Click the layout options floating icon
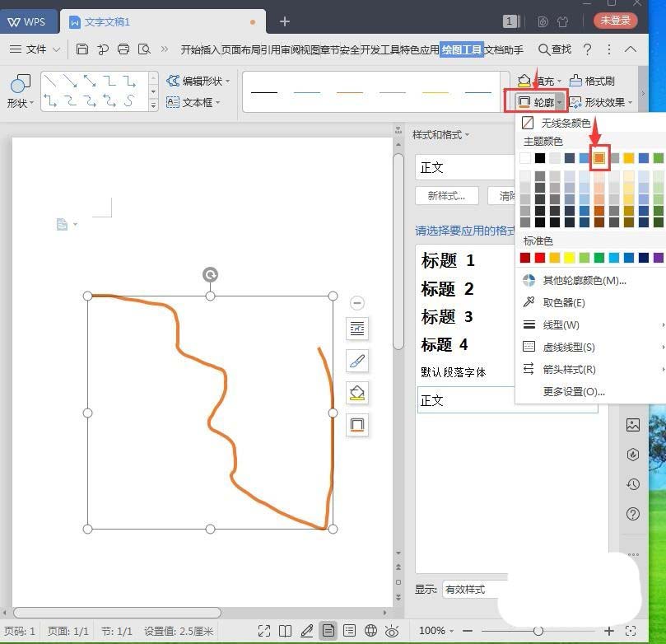666x644 pixels. coord(357,329)
